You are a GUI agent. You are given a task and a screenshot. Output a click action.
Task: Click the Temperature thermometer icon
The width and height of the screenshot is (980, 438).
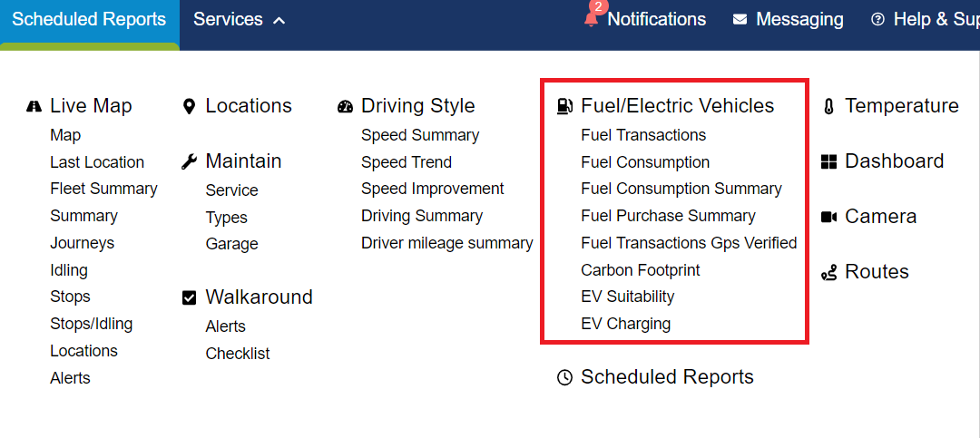[828, 107]
